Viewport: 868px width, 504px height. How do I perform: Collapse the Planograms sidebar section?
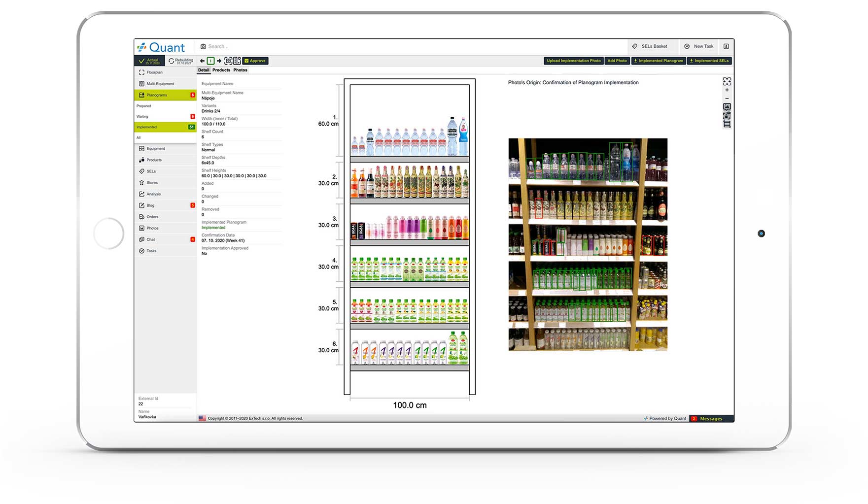(165, 95)
